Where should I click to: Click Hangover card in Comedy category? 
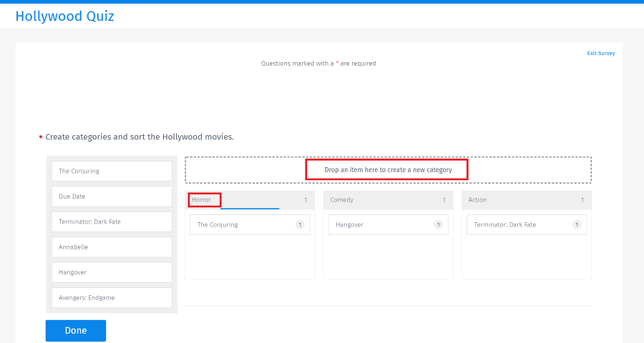(381, 225)
